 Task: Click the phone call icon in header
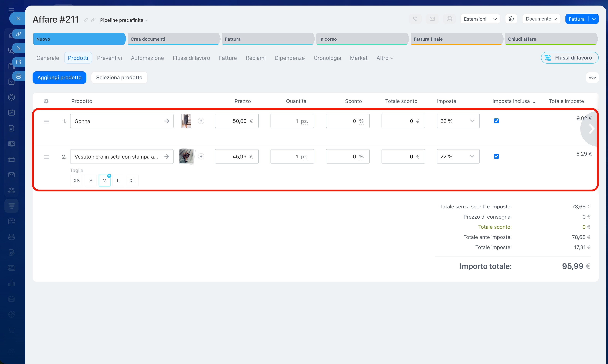(x=415, y=19)
